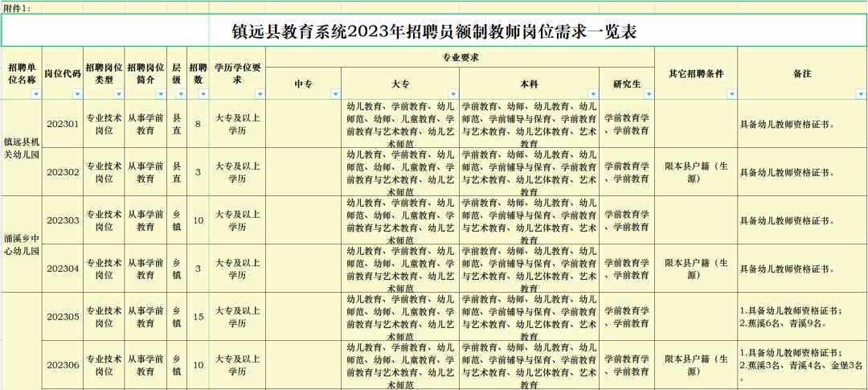The height and width of the screenshot is (390, 868).
Task: Select 乡镇 level cell in row 202305
Action: [177, 317]
